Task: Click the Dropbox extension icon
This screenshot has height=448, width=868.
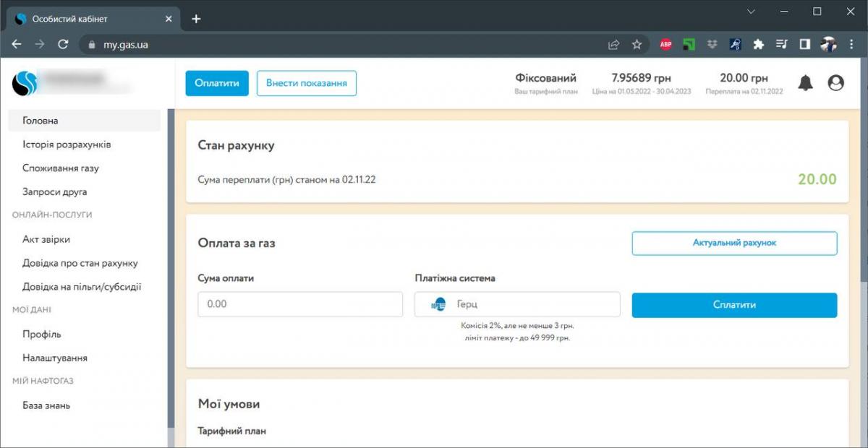Action: pos(712,44)
